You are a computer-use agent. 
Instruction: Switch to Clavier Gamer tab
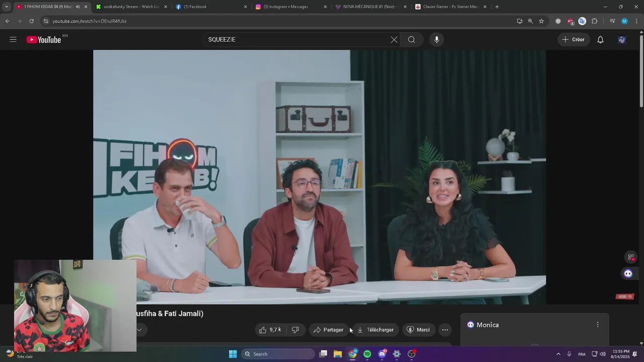click(x=451, y=7)
